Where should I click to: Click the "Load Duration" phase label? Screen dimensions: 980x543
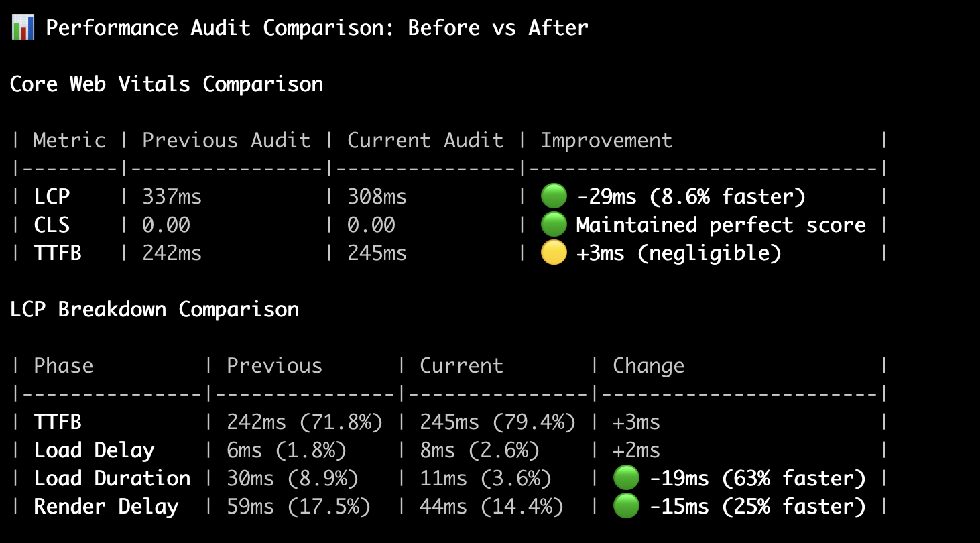pyautogui.click(x=112, y=479)
